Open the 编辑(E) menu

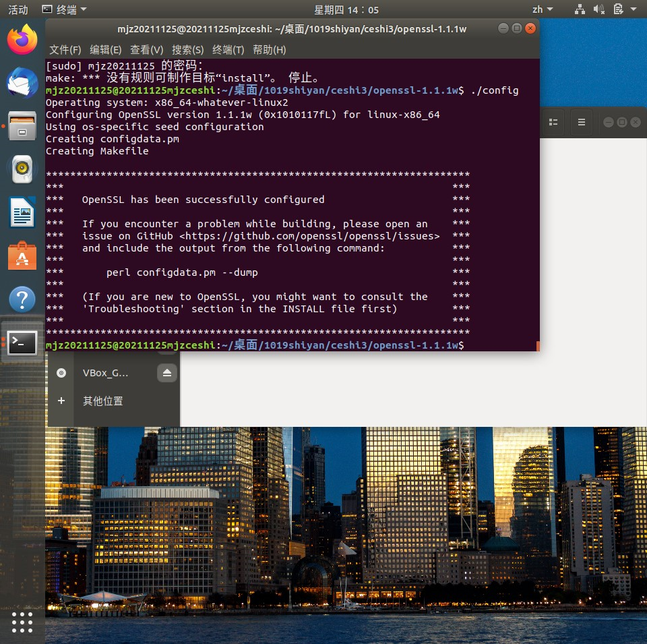point(106,50)
